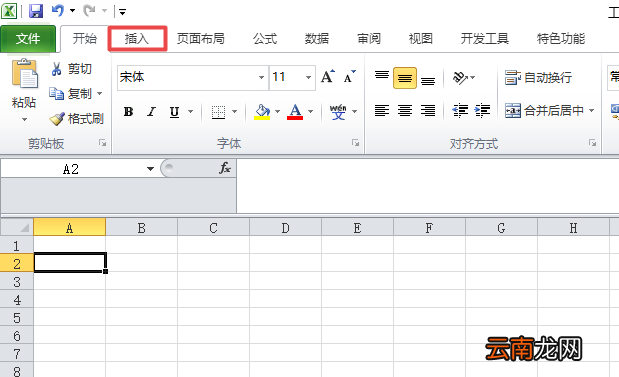Click the orientation angled text icon

pyautogui.click(x=460, y=77)
